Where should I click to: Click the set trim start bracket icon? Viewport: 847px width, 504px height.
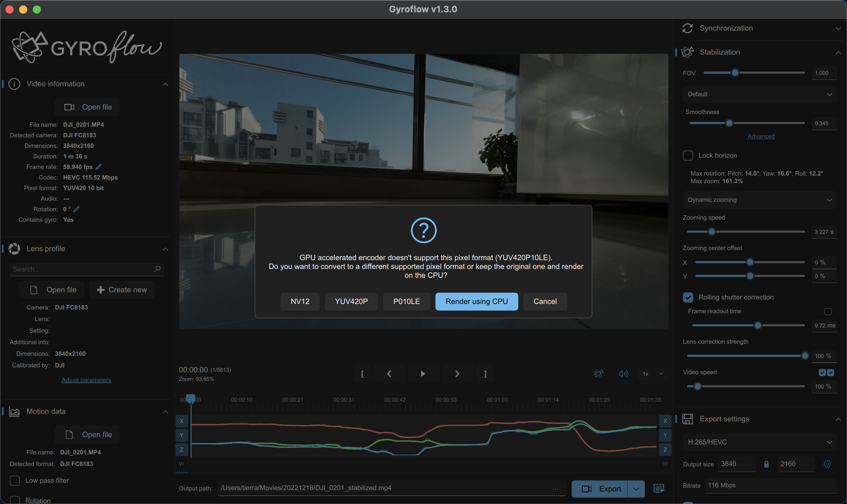[x=362, y=374]
